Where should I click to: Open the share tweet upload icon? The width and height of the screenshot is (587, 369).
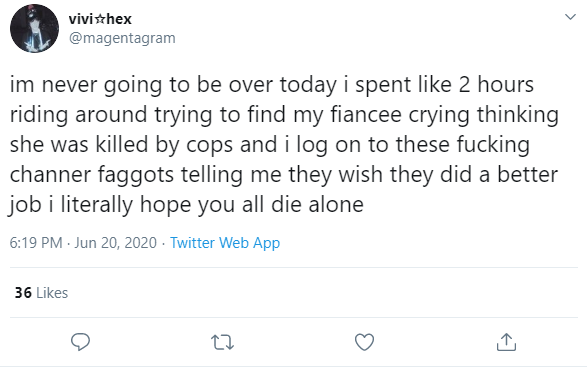[506, 342]
